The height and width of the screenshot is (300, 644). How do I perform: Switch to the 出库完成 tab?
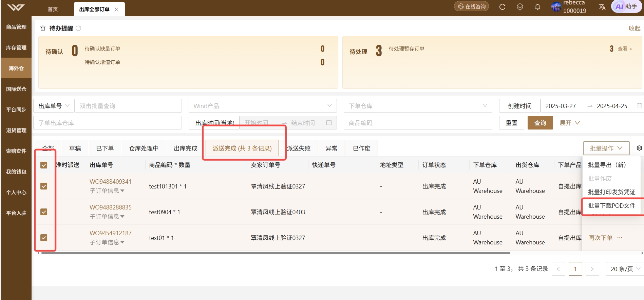click(186, 148)
